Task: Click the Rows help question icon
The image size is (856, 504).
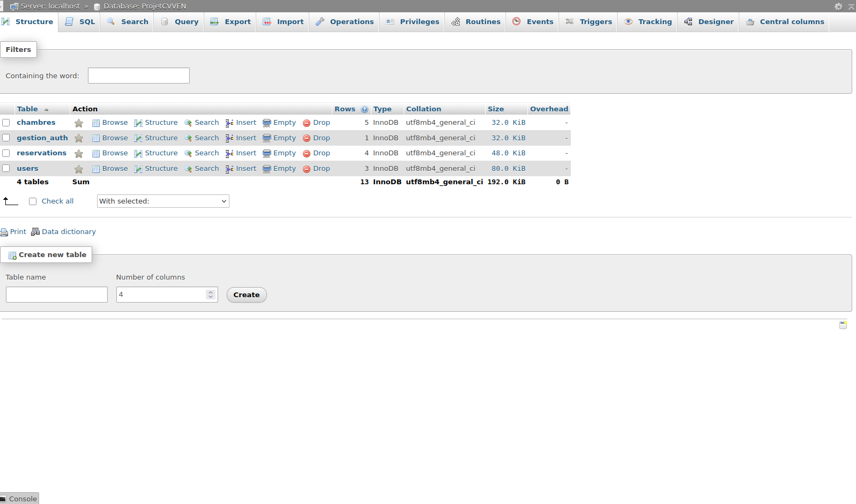Action: coord(364,109)
